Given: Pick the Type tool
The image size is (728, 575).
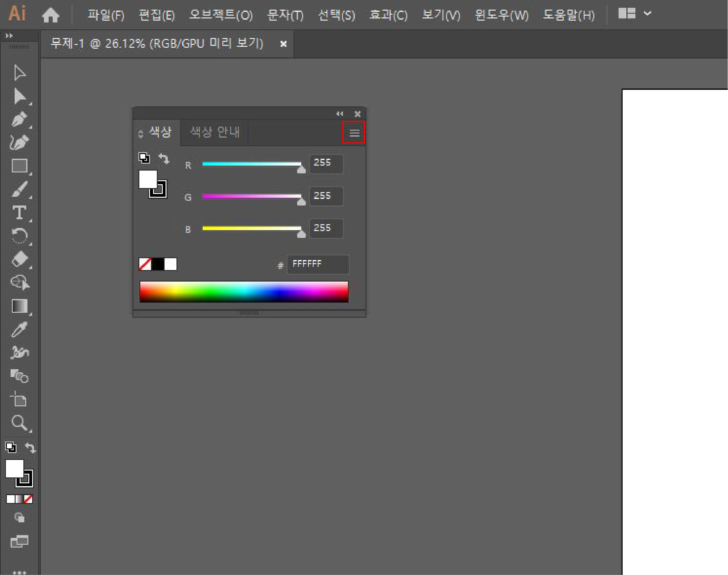Looking at the screenshot, I should point(20,212).
